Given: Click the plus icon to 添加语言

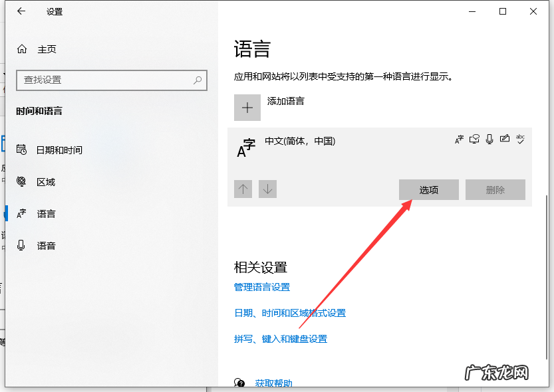Looking at the screenshot, I should click(x=246, y=107).
